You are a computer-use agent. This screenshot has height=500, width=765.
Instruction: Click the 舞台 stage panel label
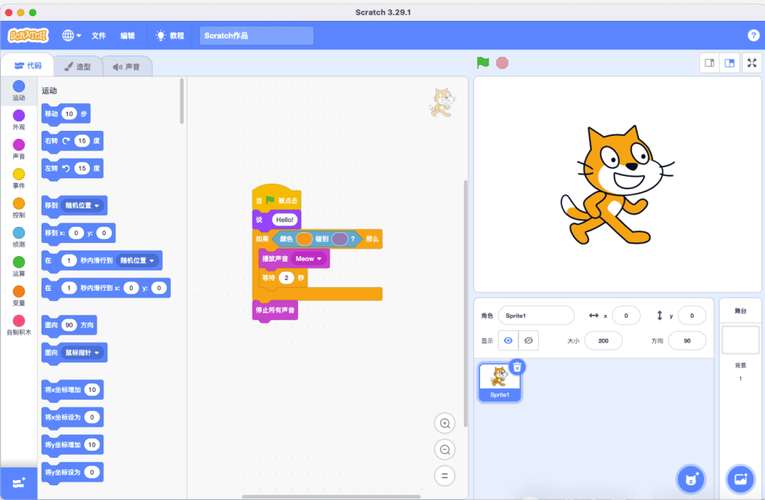tap(740, 311)
